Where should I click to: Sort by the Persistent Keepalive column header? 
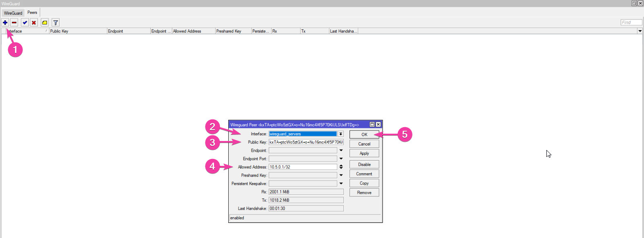[x=261, y=31]
